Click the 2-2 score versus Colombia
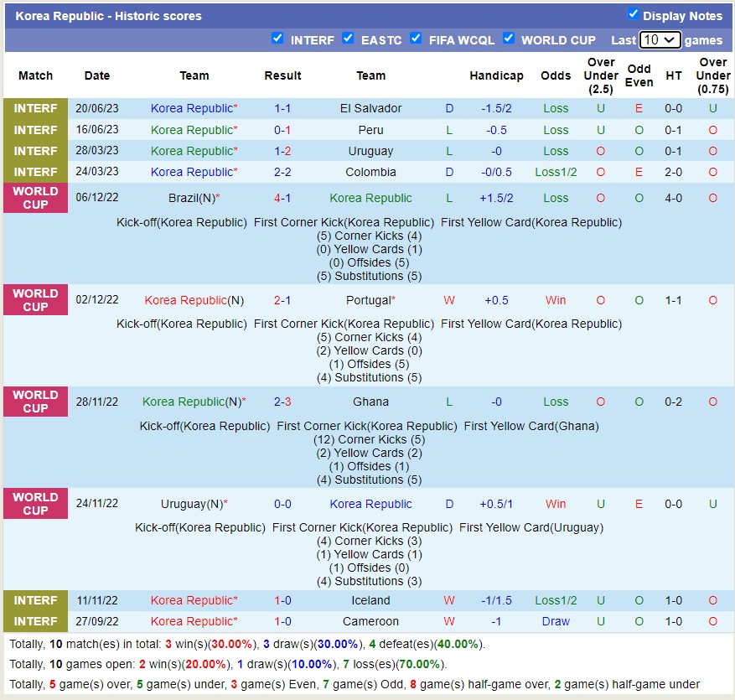Screen dimensions: 735x700 click(282, 172)
